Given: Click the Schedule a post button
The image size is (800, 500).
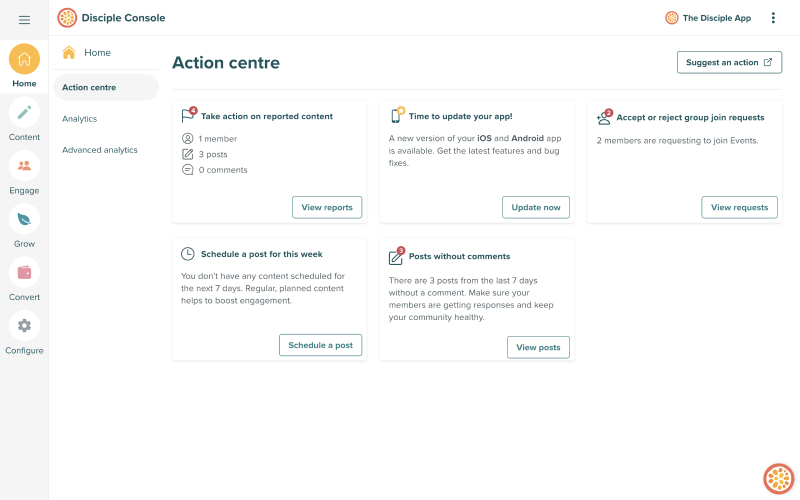Looking at the screenshot, I should [x=320, y=345].
